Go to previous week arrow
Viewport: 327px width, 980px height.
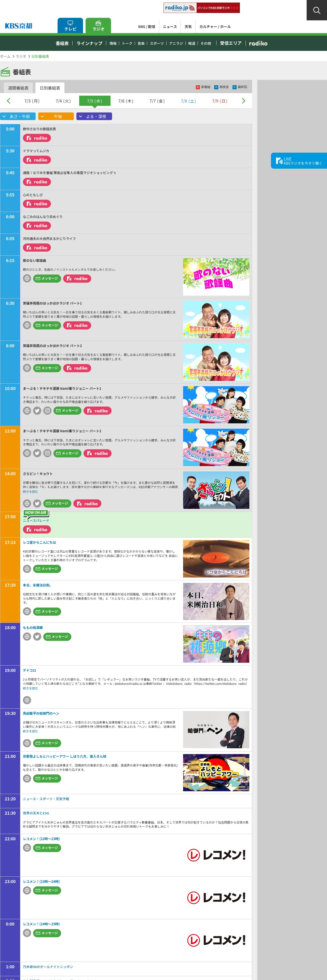[8, 101]
